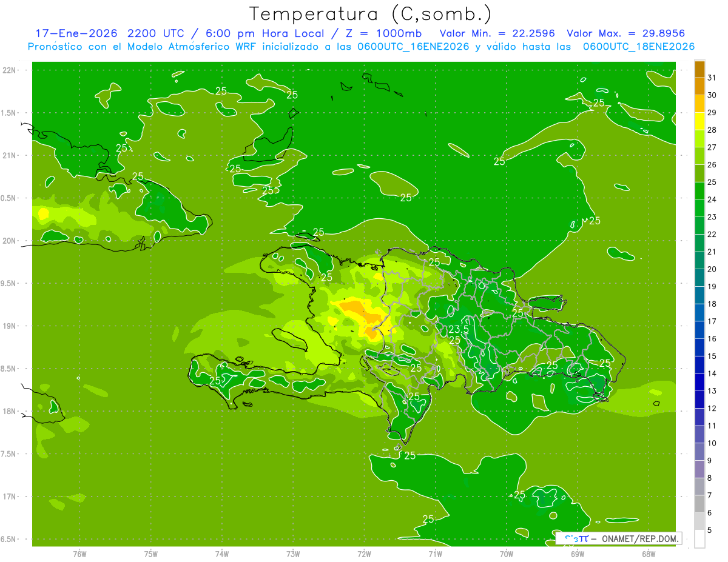Click the 'ONAMET/REP.DOM.' credit label
Viewport: 728px width, 562px height.
pyautogui.click(x=639, y=538)
